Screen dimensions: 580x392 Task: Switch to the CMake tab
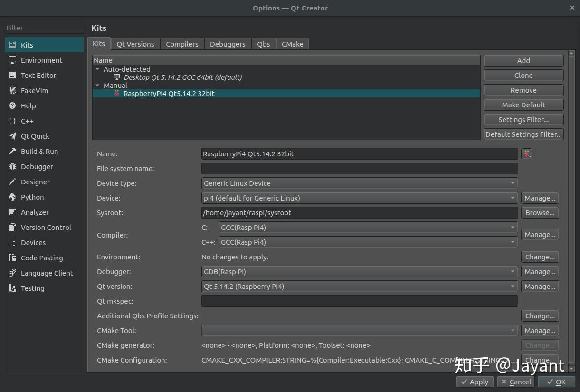[x=292, y=44]
